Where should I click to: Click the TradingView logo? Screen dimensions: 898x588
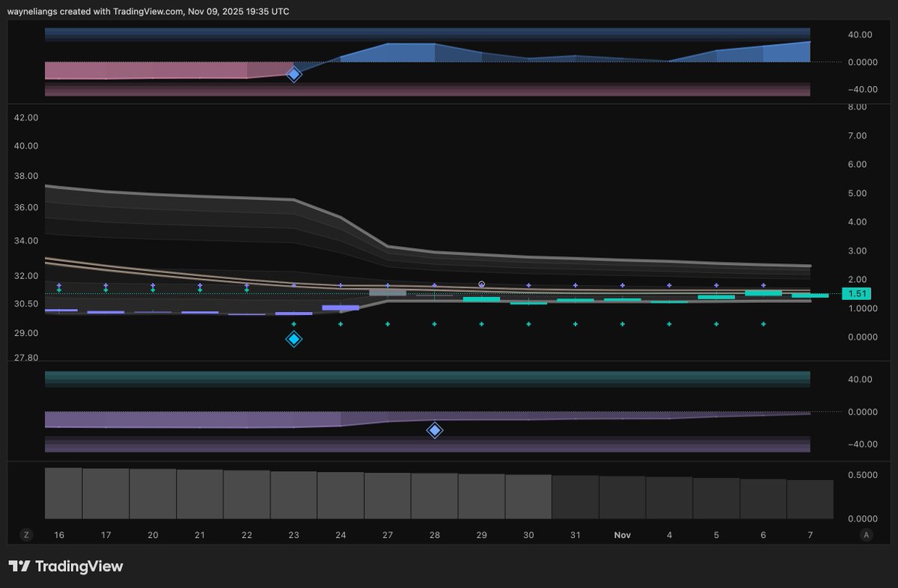coord(66,566)
